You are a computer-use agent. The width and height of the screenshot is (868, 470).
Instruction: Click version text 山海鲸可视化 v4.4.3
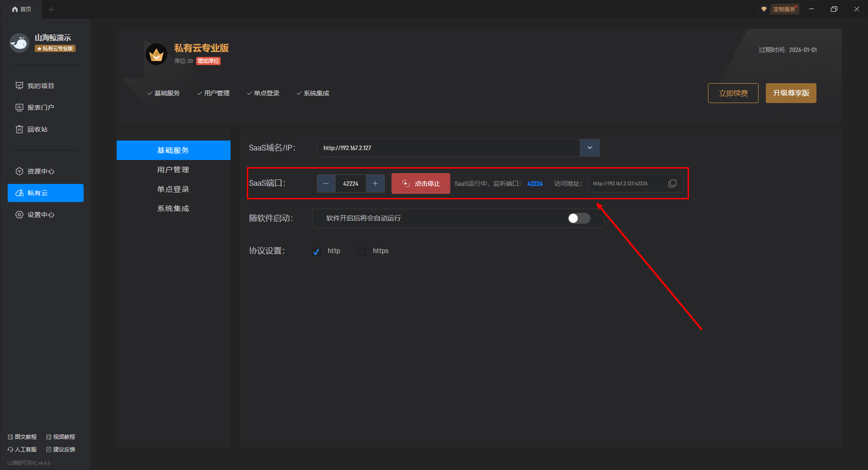pos(28,463)
